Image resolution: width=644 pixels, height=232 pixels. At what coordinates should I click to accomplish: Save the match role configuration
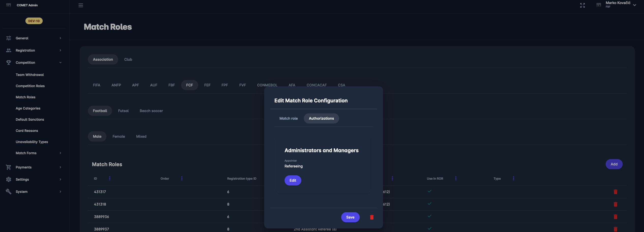(x=350, y=217)
